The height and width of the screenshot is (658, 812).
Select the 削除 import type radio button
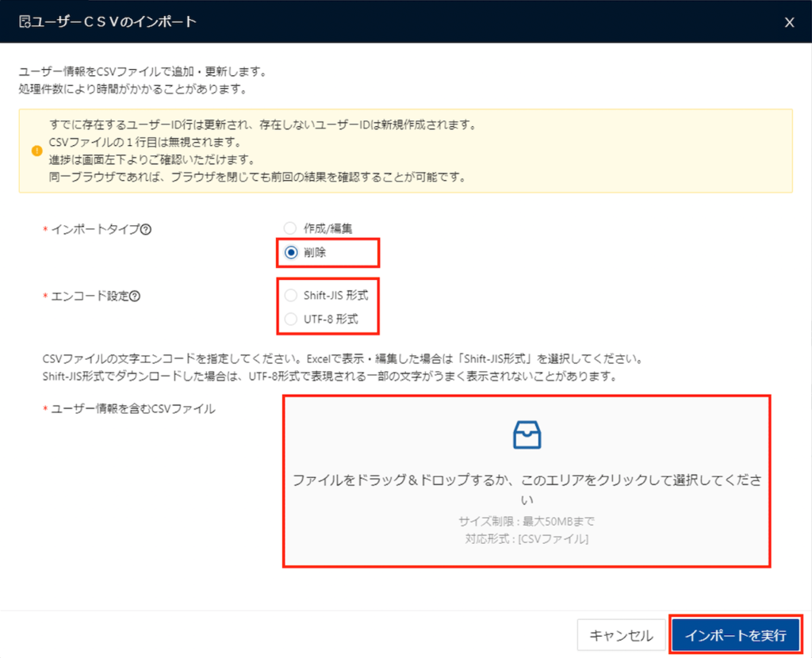click(290, 253)
